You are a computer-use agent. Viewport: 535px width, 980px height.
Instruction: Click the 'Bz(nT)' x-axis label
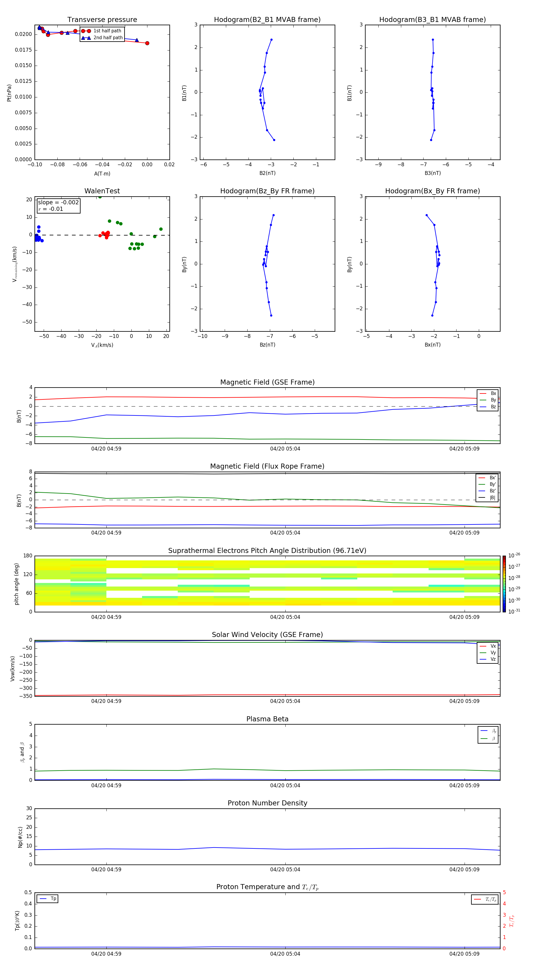pyautogui.click(x=267, y=345)
